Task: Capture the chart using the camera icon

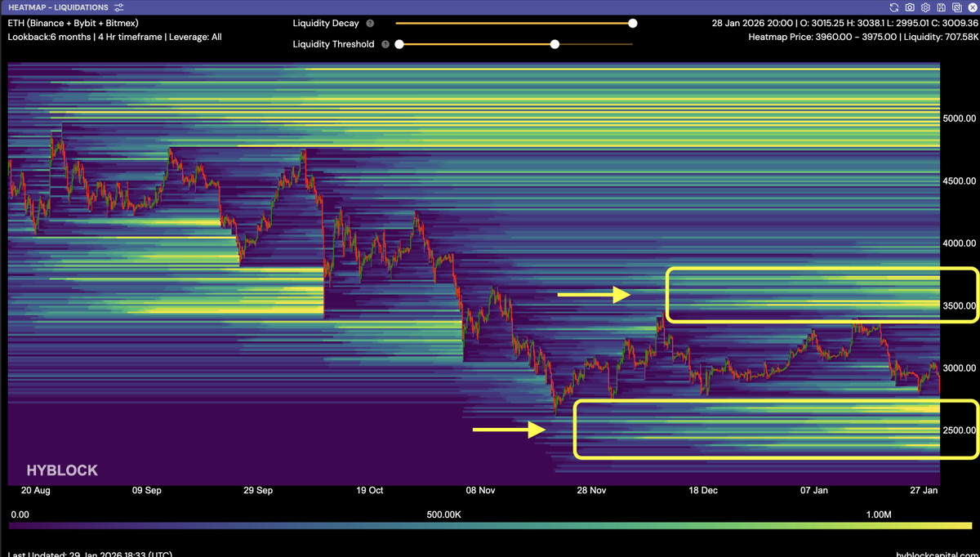Action: [x=910, y=7]
